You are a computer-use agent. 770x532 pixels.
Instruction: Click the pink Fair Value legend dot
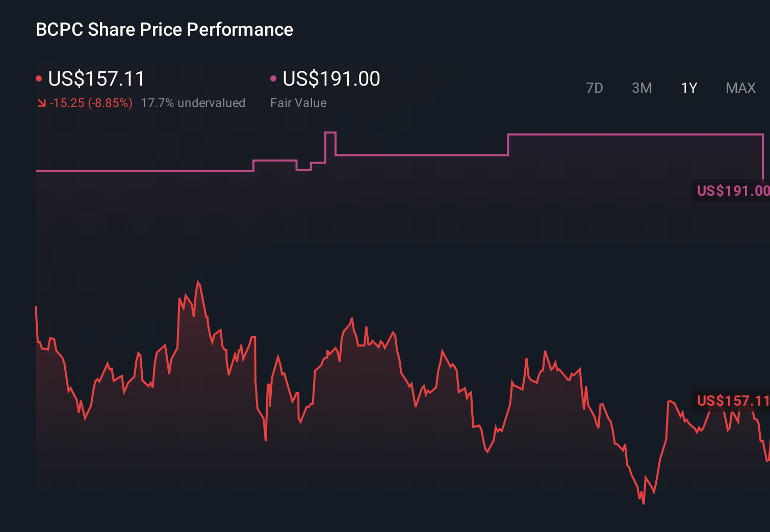274,78
